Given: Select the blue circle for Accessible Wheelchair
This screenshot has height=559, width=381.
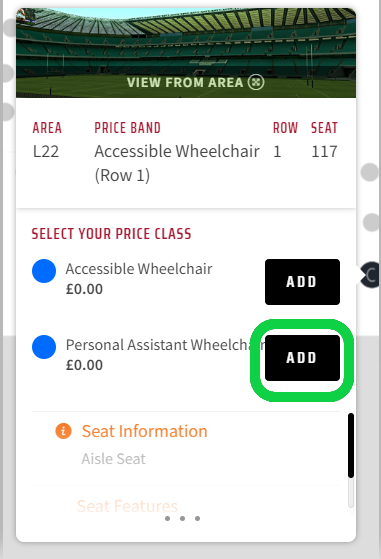Looking at the screenshot, I should (44, 271).
